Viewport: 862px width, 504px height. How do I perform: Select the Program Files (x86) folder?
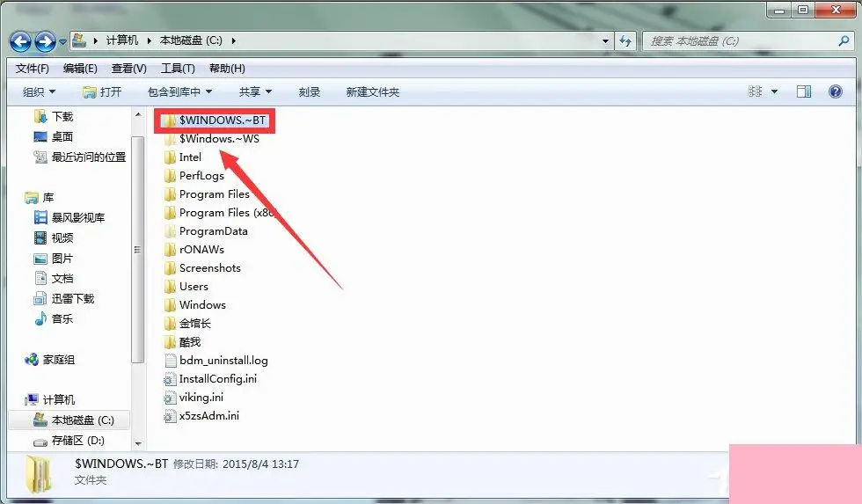221,213
